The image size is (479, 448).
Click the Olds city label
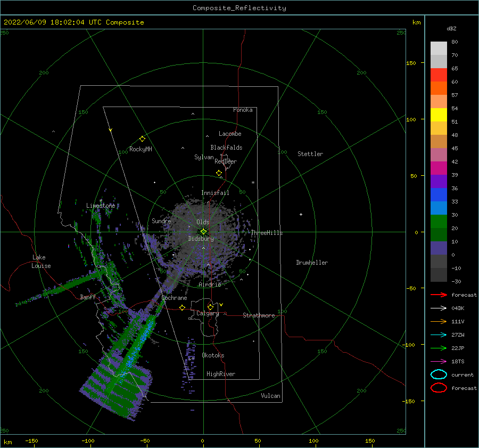(x=203, y=222)
